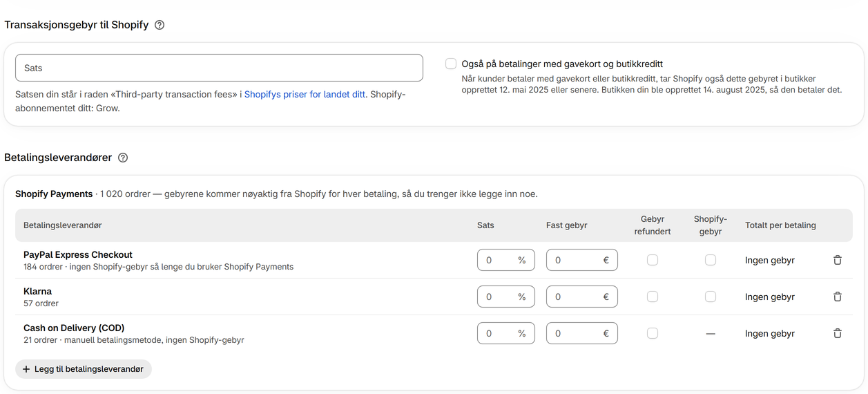Image resolution: width=868 pixels, height=394 pixels.
Task: Tick Gebyr refundert for PayPal Express Checkout
Action: coord(653,260)
